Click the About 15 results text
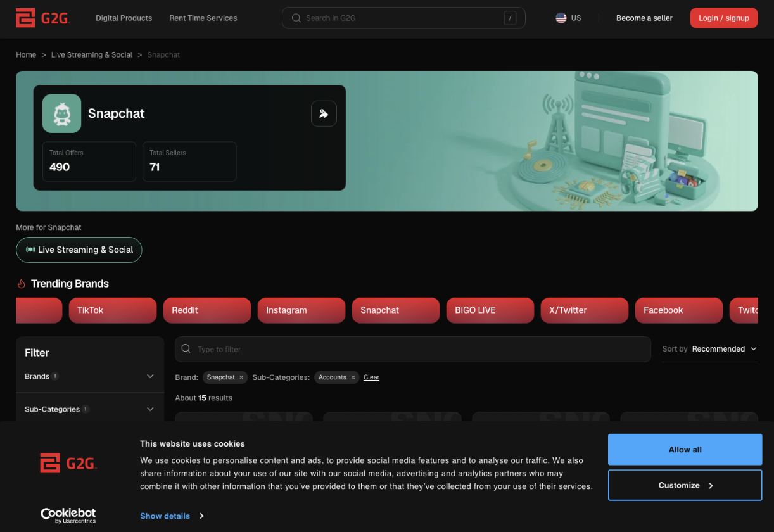 point(204,398)
